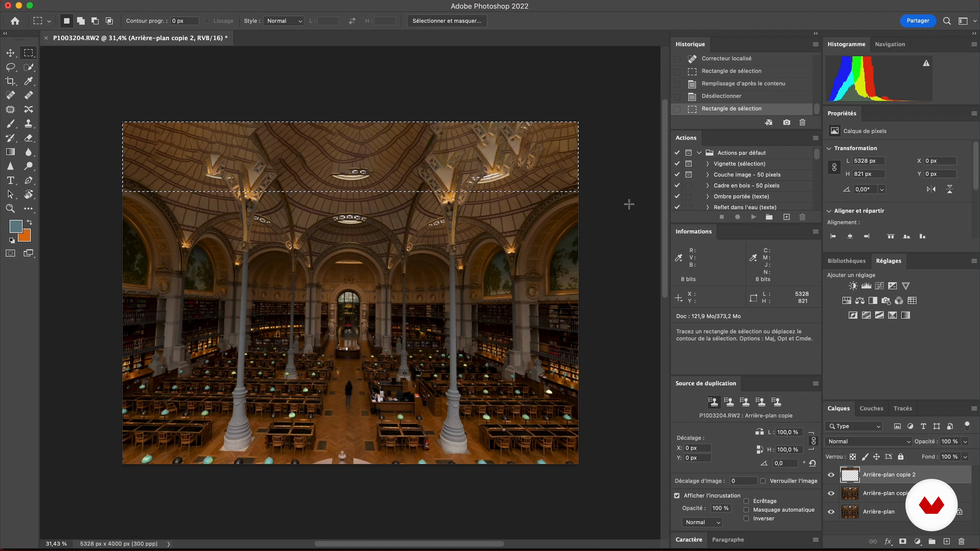Create a new snapshot in Historique panel
980x551 pixels.
point(786,122)
